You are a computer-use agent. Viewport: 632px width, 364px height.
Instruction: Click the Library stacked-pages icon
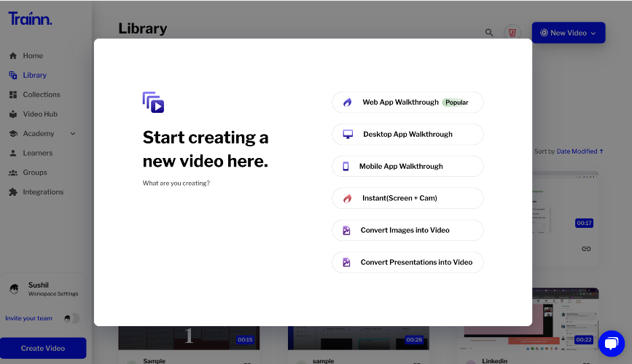[x=13, y=75]
